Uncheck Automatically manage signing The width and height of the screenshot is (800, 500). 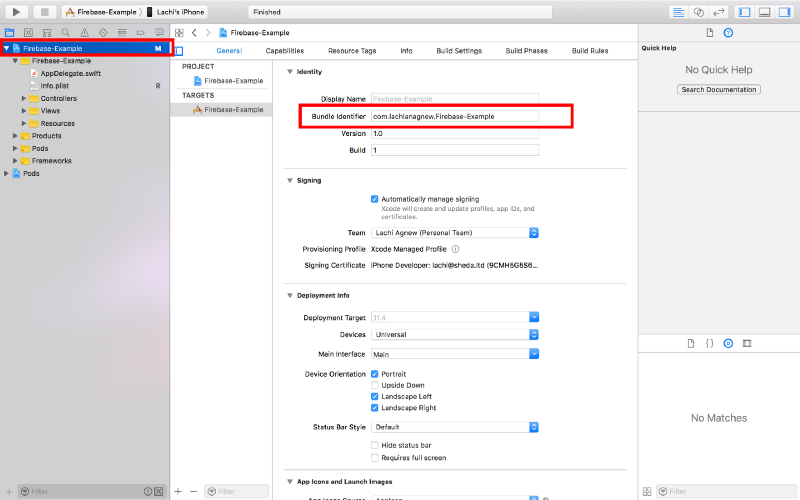375,199
